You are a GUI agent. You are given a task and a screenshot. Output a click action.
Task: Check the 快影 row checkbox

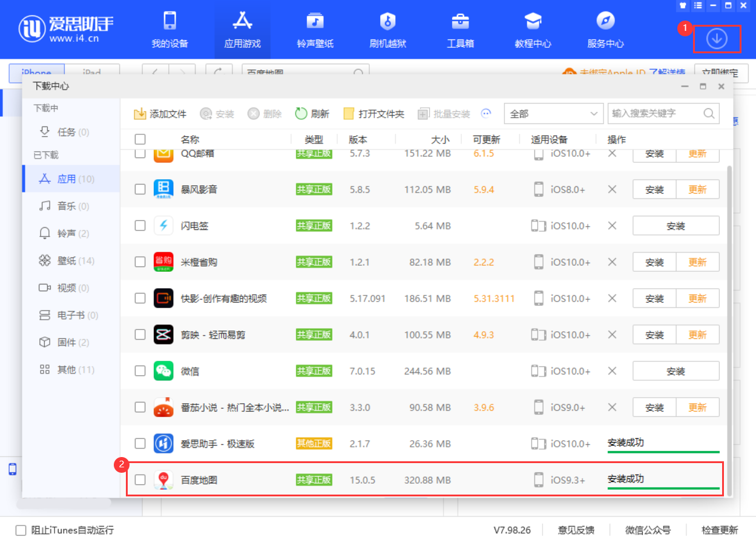[140, 298]
